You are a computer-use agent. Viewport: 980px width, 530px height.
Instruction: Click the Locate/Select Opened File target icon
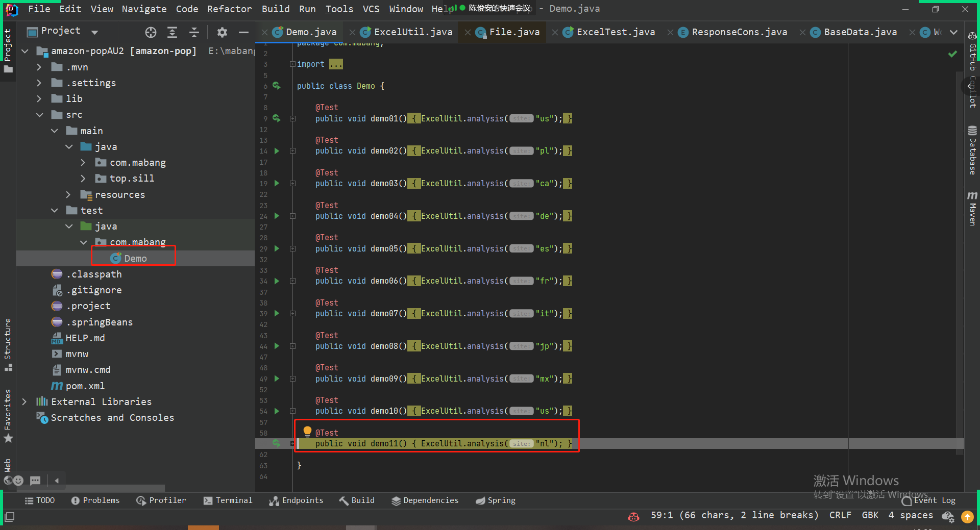pos(151,33)
